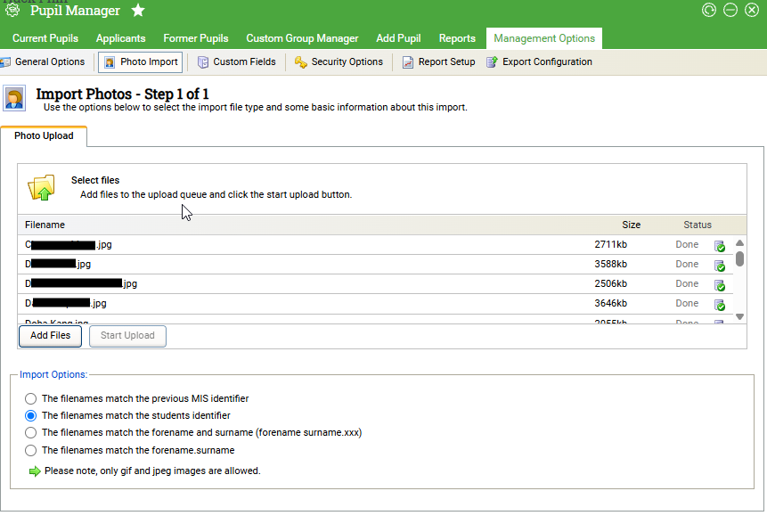Click the Pupil Manager gear icon
767x532 pixels.
(12, 10)
